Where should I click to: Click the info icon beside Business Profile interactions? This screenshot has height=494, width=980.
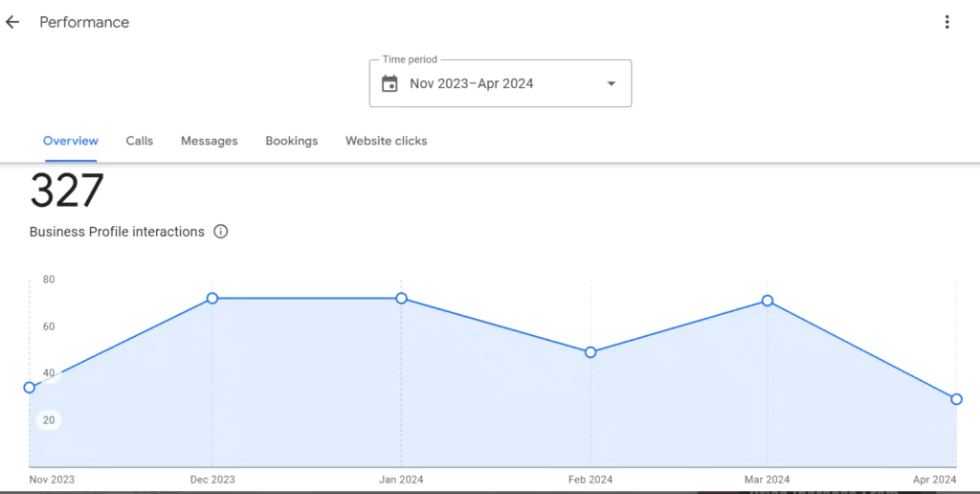coord(221,232)
